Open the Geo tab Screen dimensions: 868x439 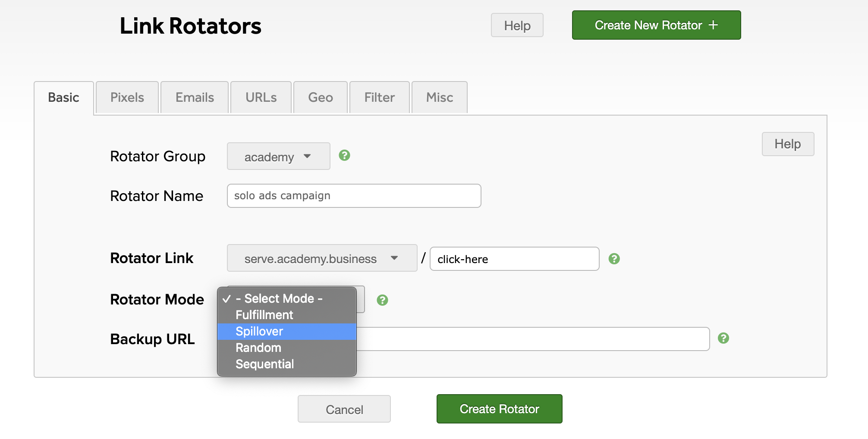point(320,97)
